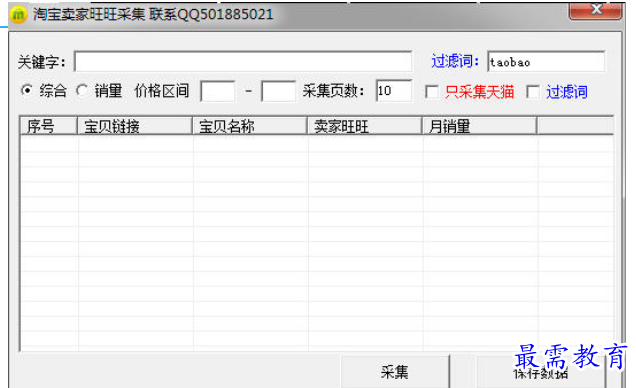Toggle the blue 过滤词 checkbox
This screenshot has height=388, width=636.
pyautogui.click(x=533, y=92)
